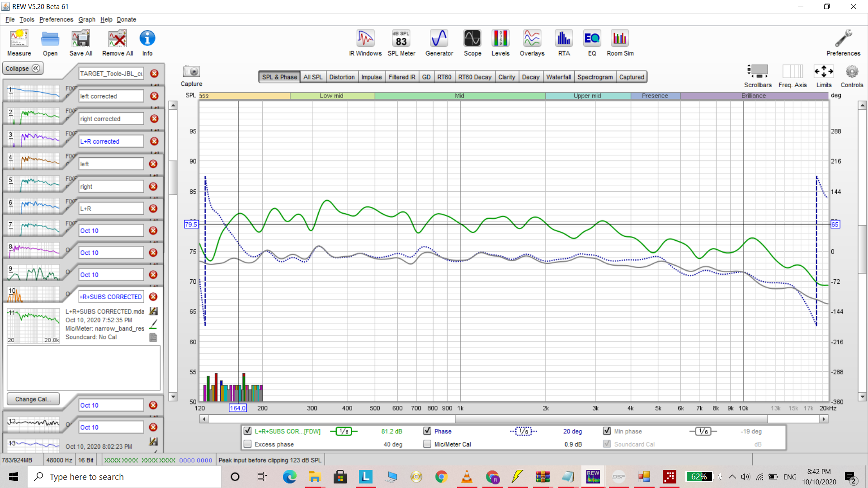The width and height of the screenshot is (868, 488).
Task: Click the Remove All icon
Action: pos(118,43)
